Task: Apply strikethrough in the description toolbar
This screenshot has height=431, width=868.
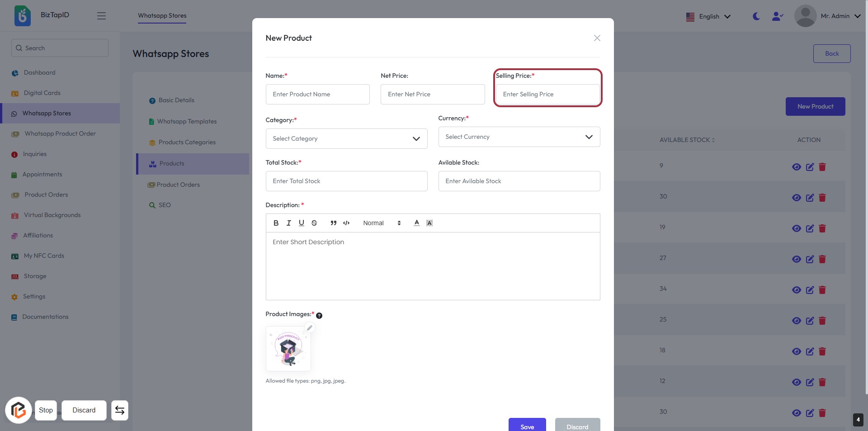Action: click(314, 223)
